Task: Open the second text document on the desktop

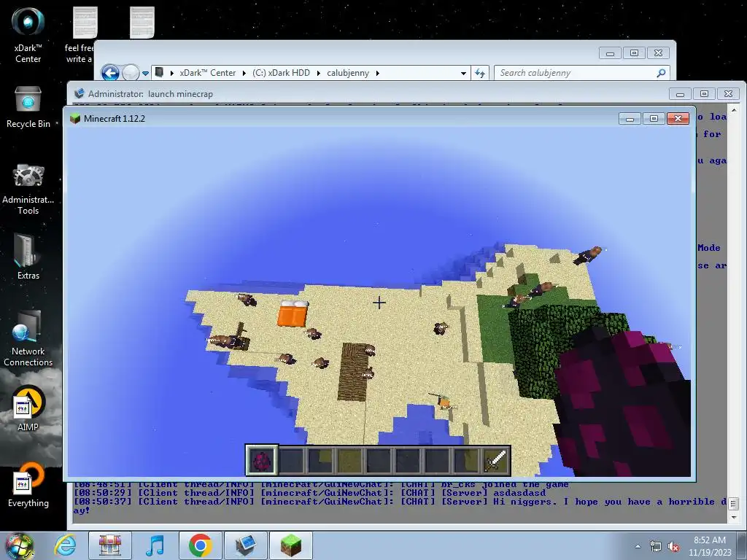Action: pos(142,23)
